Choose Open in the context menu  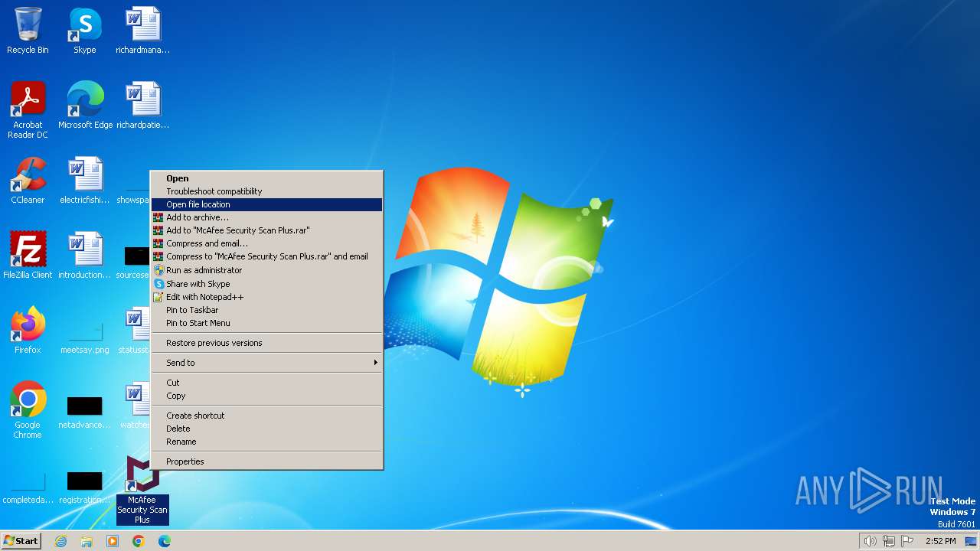[266, 178]
